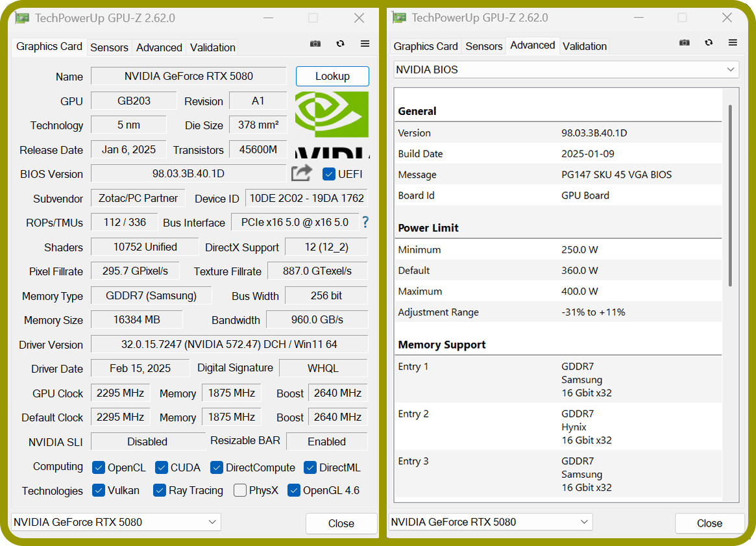Toggle the Ray Tracing checkbox

tap(159, 491)
